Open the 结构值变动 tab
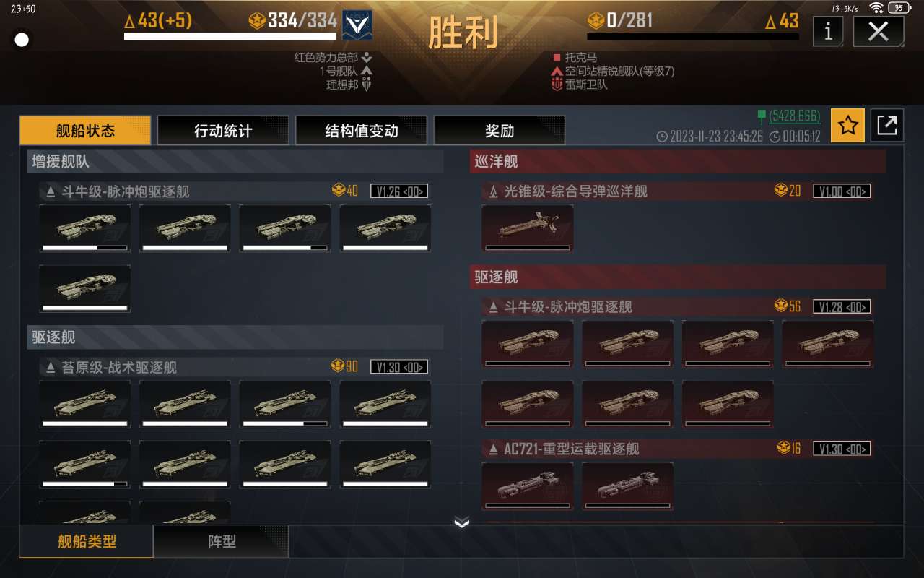This screenshot has width=924, height=578. click(x=362, y=131)
